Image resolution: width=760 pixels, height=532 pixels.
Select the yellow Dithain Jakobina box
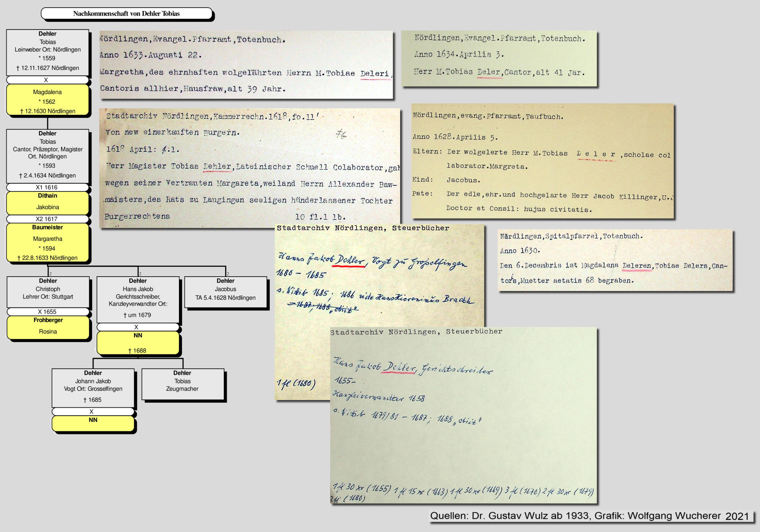[47, 203]
